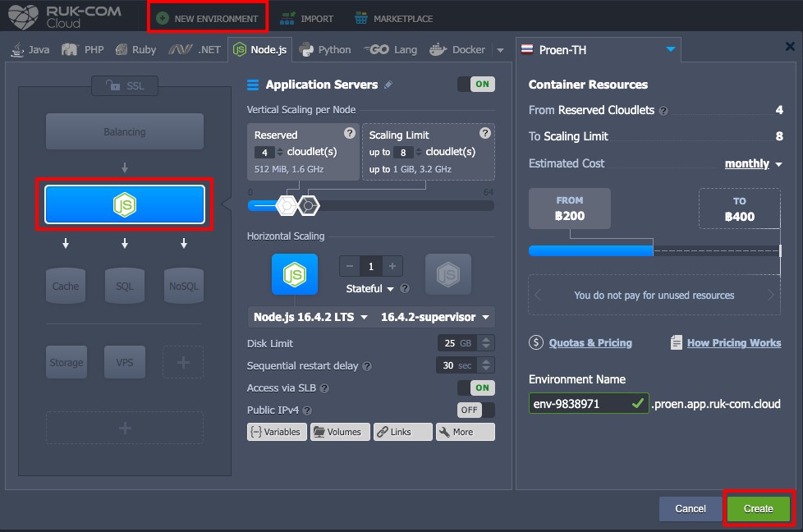
Task: Click help icon beside Stateful scaling mode
Action: [405, 288]
